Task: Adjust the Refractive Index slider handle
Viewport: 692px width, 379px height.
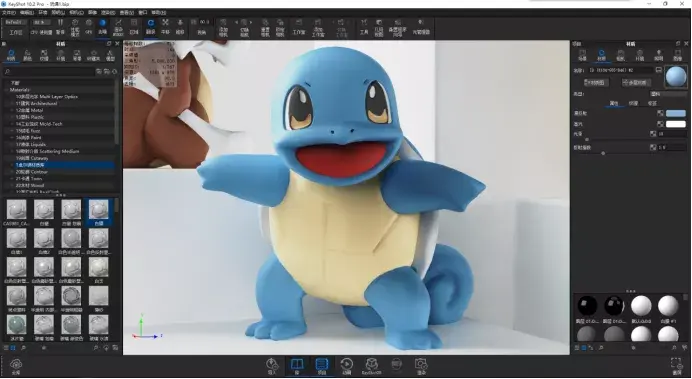Action: click(x=603, y=153)
